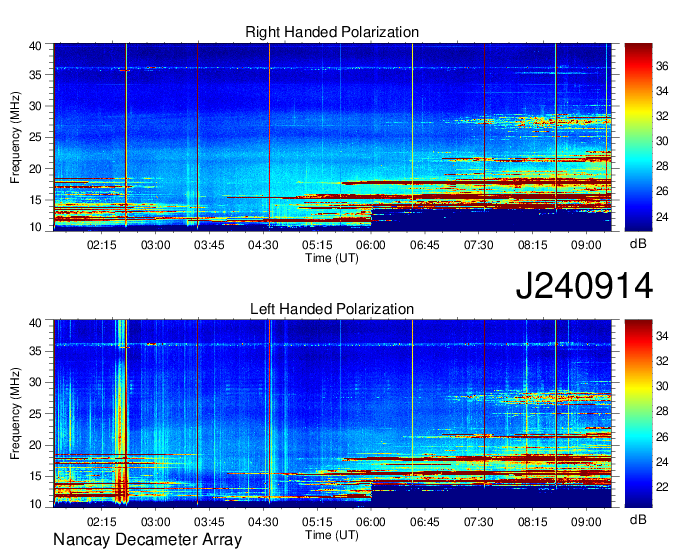
Task: Click the 34 value on Right Handed colorbar
Action: pyautogui.click(x=662, y=91)
